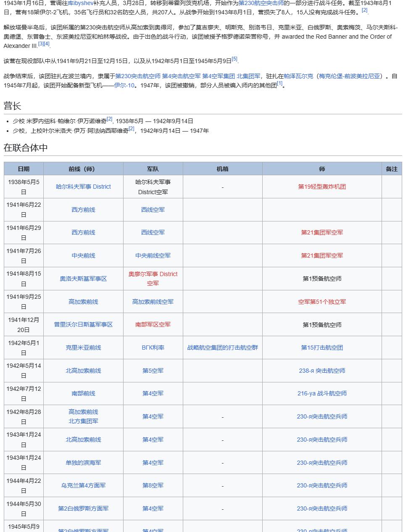
Task: Open the 帕泽瓦尔克 link
Action: pyautogui.click(x=298, y=76)
